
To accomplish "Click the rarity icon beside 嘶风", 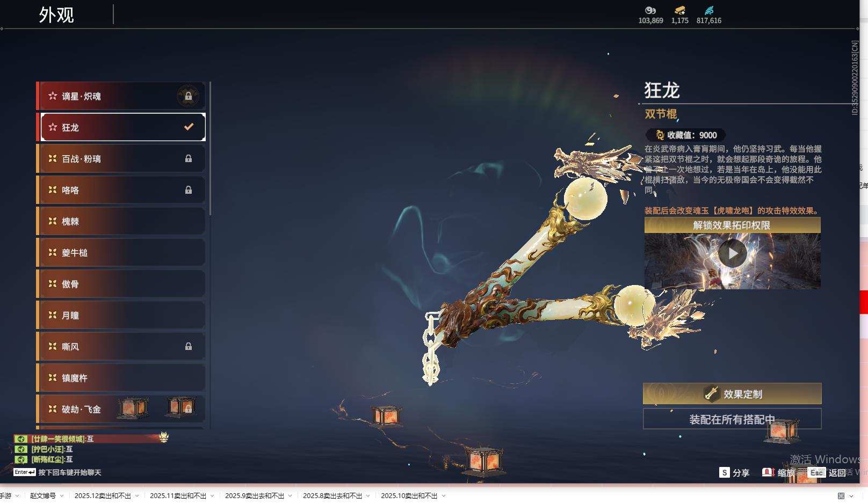I will 53,346.
